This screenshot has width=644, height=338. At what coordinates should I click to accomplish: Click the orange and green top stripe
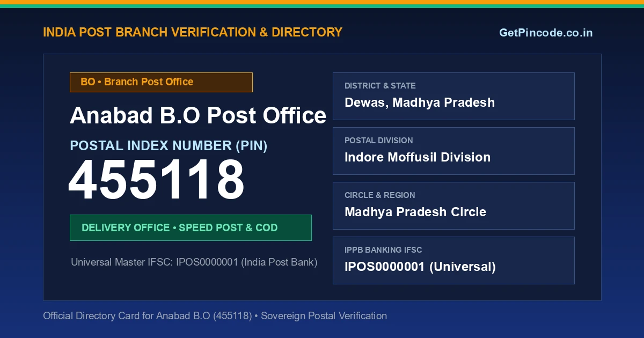(x=322, y=4)
